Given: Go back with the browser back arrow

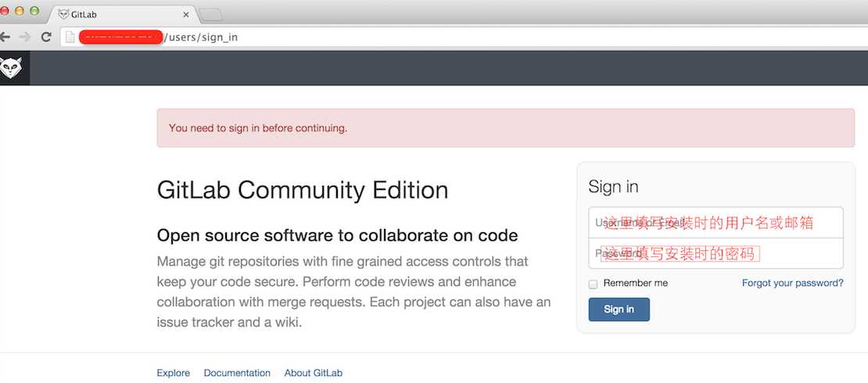Looking at the screenshot, I should click(x=5, y=37).
